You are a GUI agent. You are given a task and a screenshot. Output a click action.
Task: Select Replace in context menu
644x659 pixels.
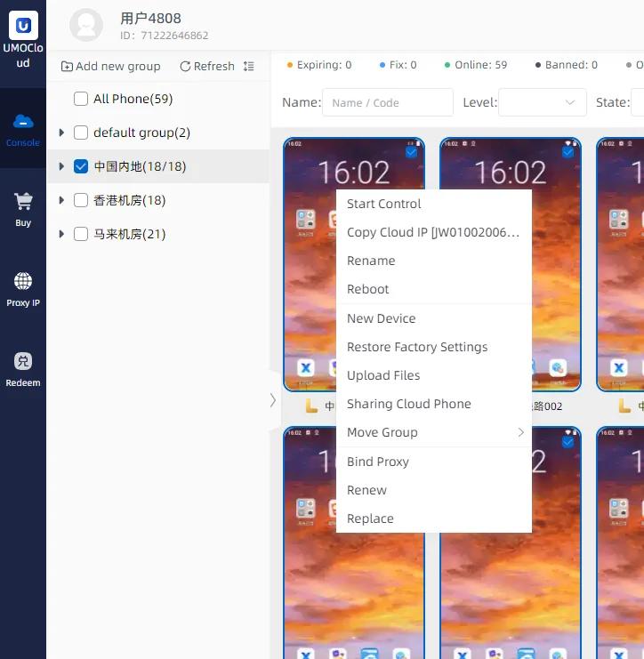pos(434,518)
